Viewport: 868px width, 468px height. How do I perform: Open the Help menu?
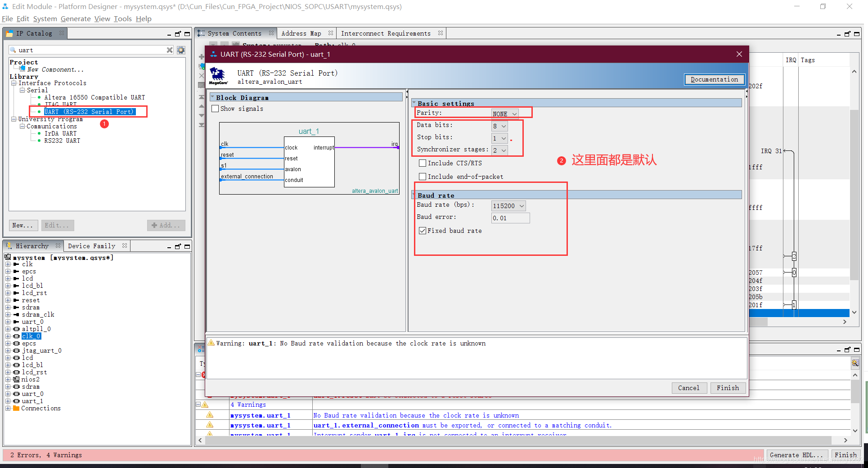[x=144, y=19]
